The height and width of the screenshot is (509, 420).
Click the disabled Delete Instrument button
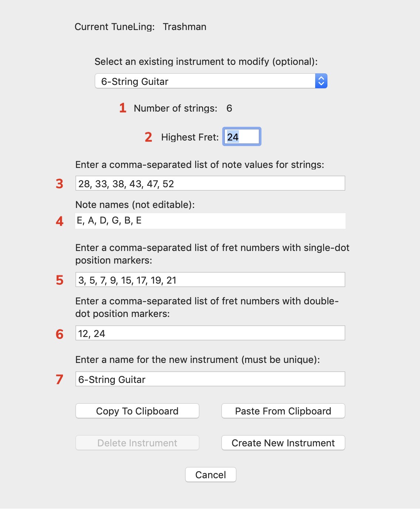coord(137,443)
